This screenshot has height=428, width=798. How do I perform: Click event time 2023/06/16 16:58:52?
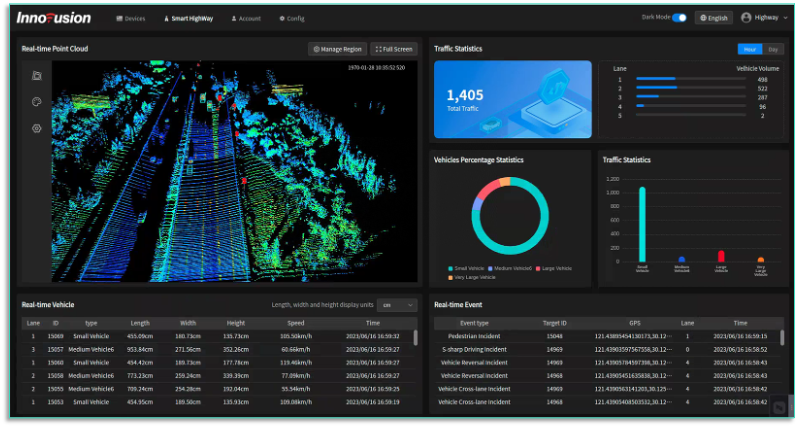[740, 350]
